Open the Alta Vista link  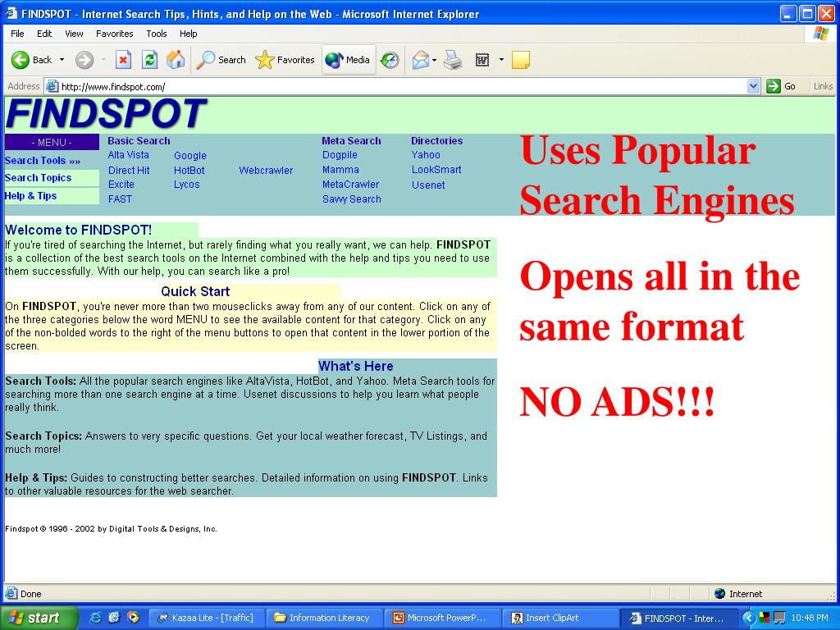tap(129, 155)
